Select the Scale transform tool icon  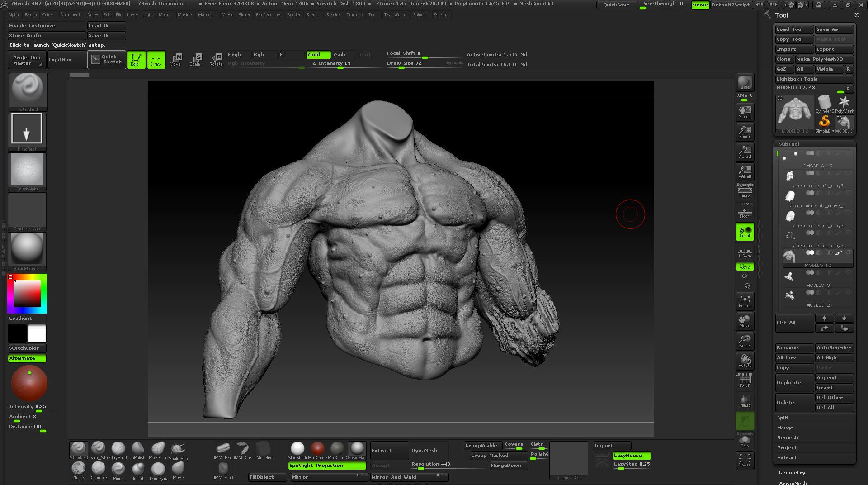pos(195,59)
